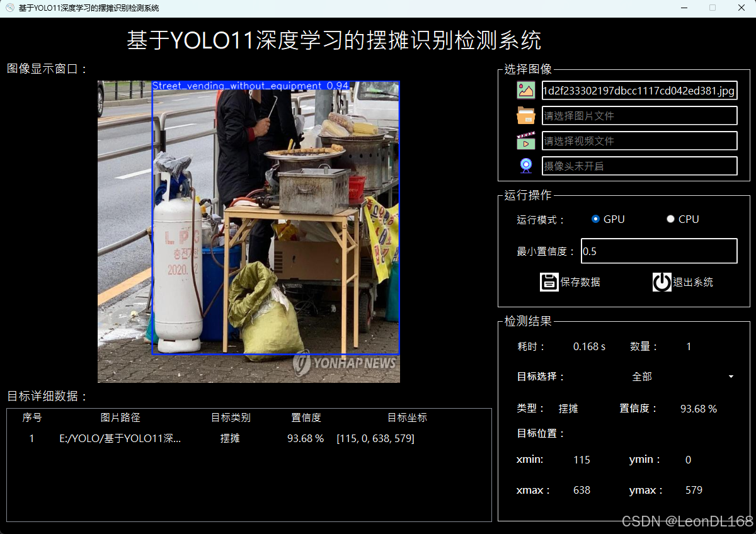Select row 1 cell with index 1

point(32,438)
